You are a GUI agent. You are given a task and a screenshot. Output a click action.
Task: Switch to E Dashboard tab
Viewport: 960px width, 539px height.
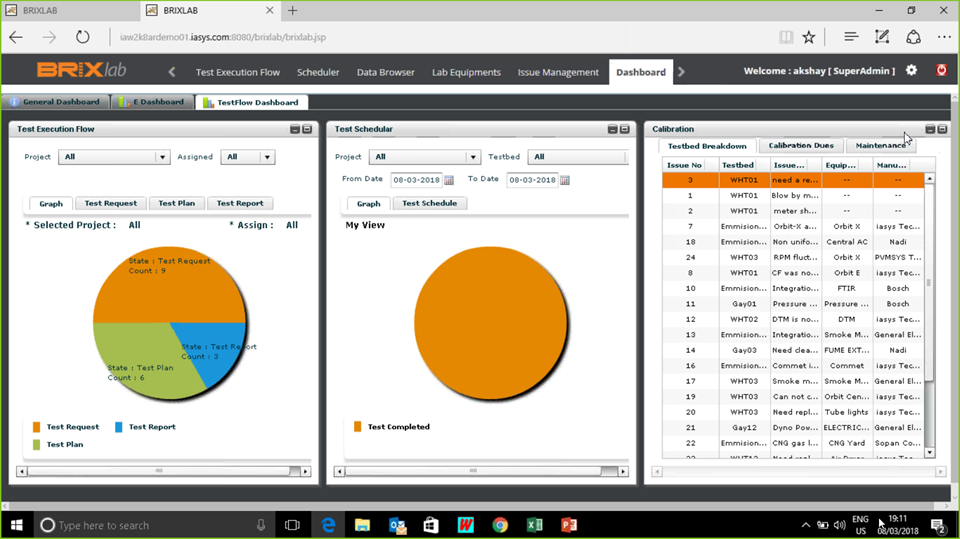coord(152,102)
